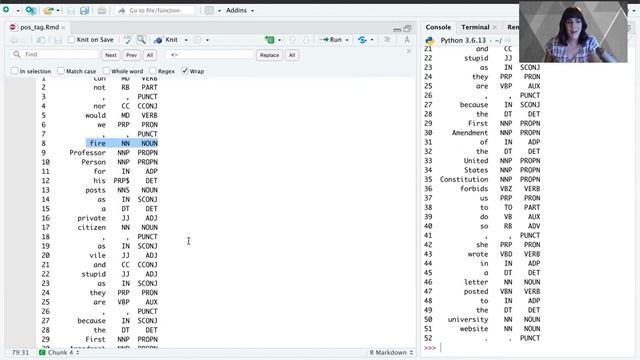Expand the recent files dropdown arrow
The height and width of the screenshot is (360, 640).
[58, 10]
